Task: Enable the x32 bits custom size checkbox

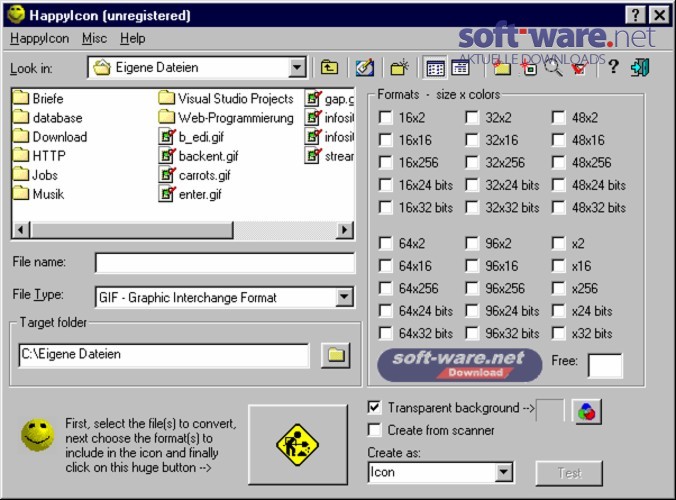Action: [x=558, y=333]
